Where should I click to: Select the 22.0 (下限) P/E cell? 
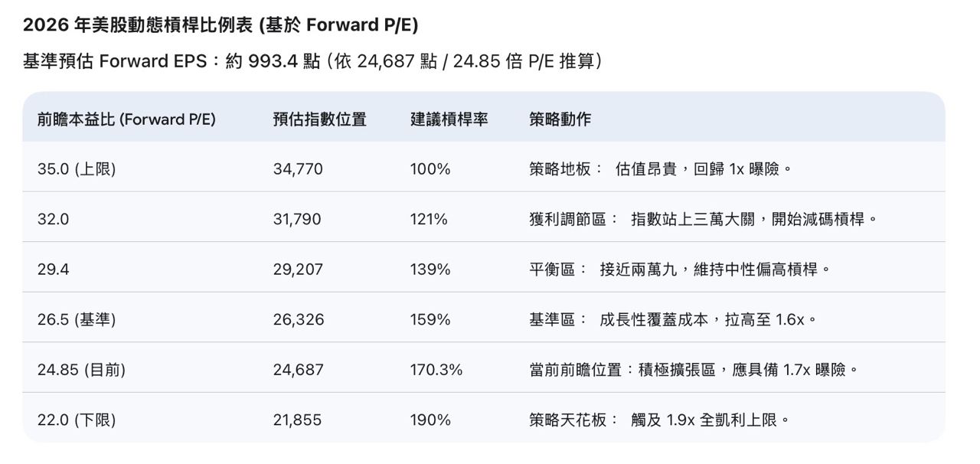tap(77, 420)
